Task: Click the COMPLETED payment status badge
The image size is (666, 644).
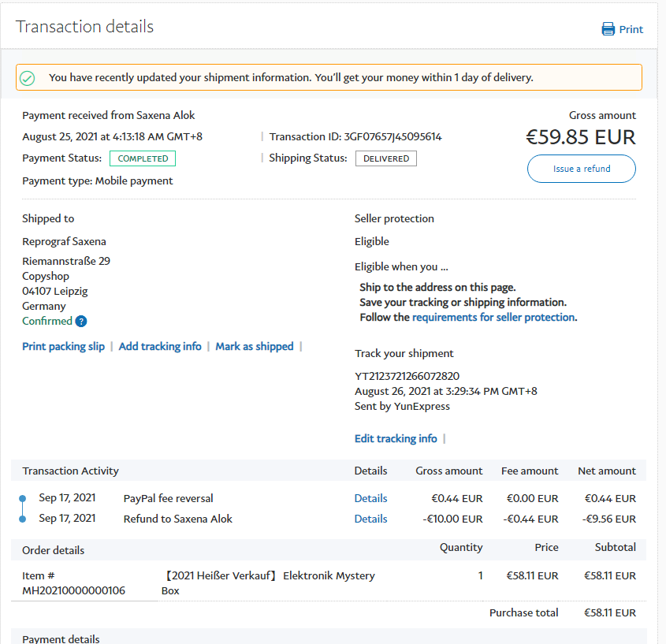Action: coord(143,158)
